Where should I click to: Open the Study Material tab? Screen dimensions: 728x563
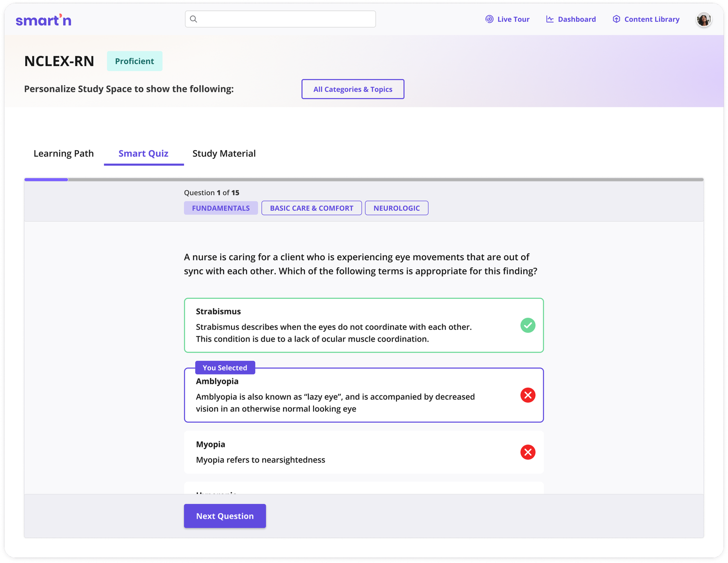(x=224, y=154)
